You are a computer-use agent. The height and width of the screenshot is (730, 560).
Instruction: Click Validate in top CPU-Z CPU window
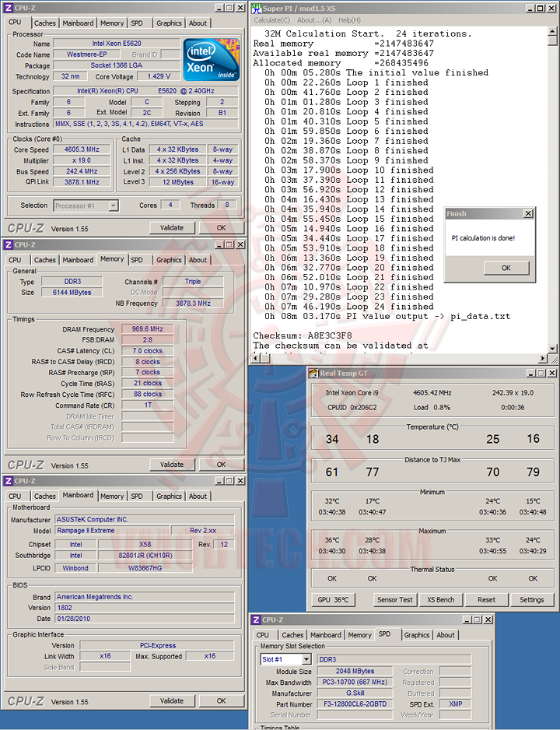172,228
